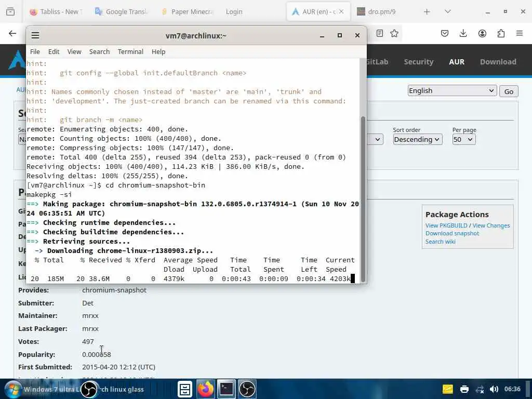Viewport: 532px width, 399px height.
Task: Click the Go button beside the language selector
Action: (509, 91)
